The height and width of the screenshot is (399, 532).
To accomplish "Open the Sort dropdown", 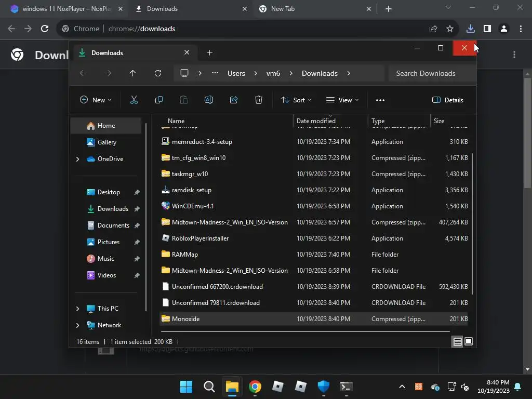I will pos(296,100).
